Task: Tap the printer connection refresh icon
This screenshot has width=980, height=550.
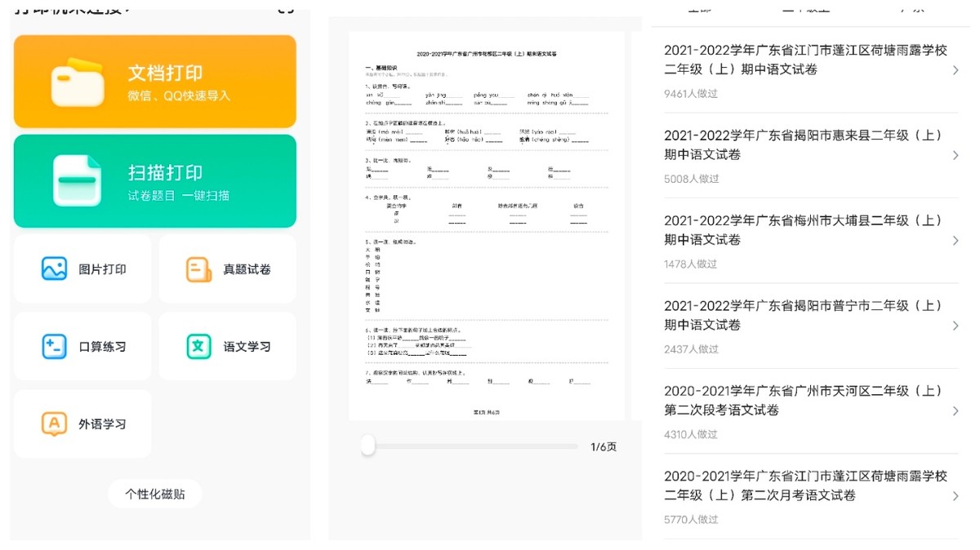Action: (x=283, y=9)
